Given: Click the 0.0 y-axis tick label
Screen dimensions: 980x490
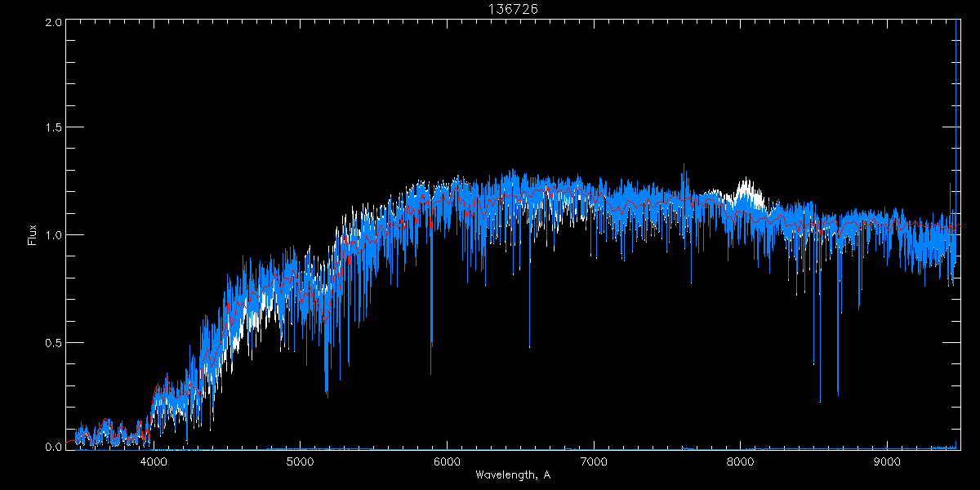Looking at the screenshot, I should pyautogui.click(x=54, y=447).
